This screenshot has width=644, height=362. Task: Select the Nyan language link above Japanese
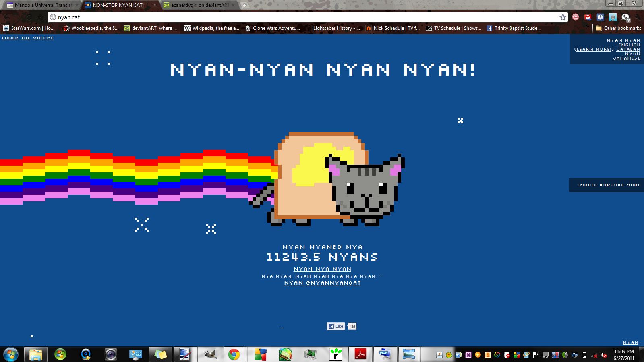pos(632,54)
